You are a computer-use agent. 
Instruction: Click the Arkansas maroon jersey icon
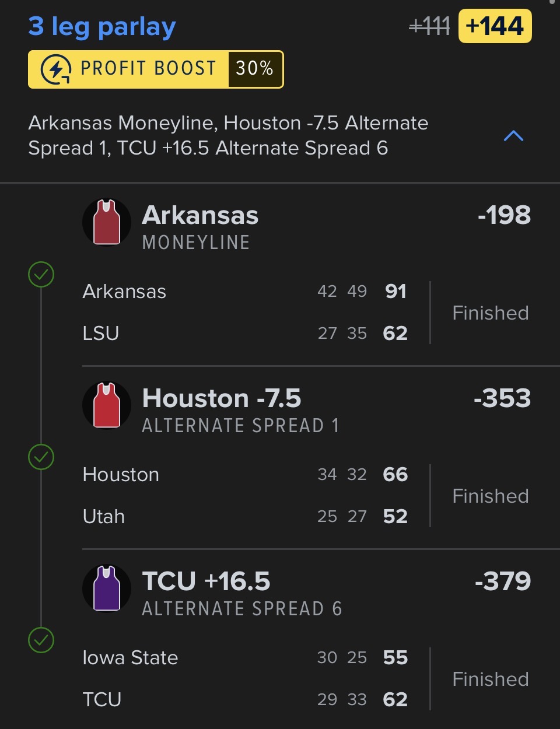[x=107, y=222]
